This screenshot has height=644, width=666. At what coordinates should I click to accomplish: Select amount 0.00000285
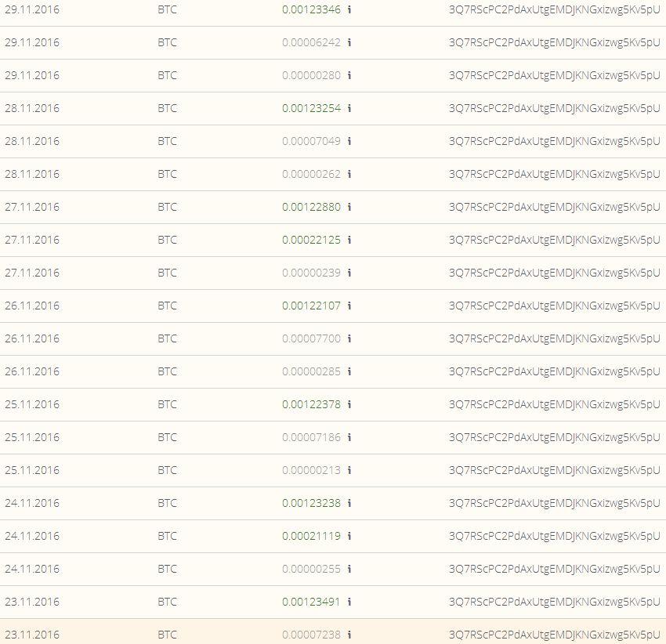pos(311,371)
